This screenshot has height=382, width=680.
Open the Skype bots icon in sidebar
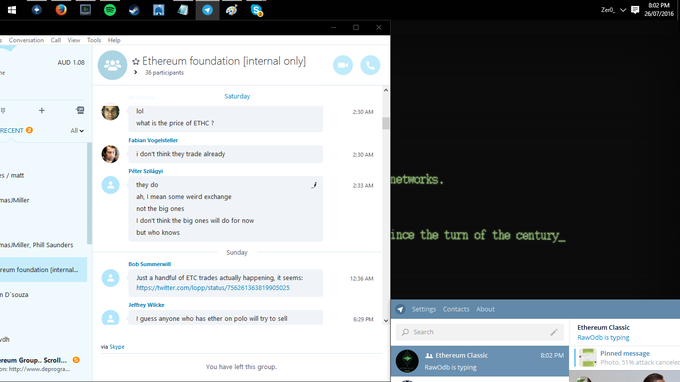[80, 111]
